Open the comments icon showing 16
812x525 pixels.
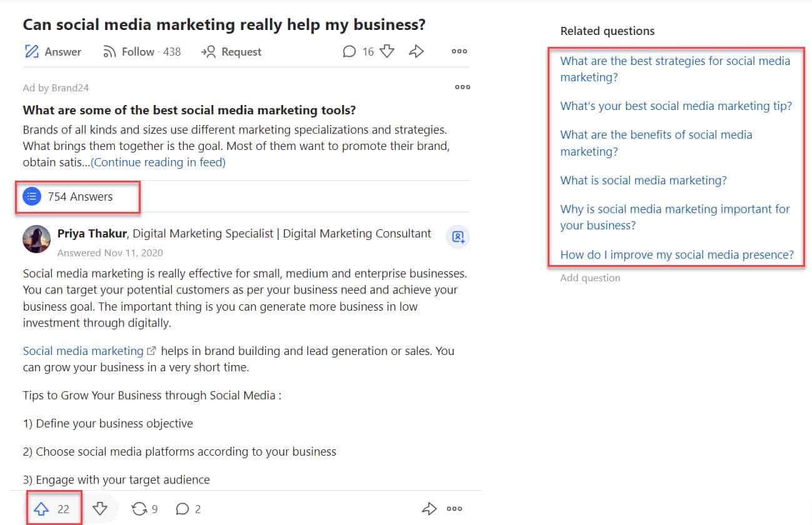click(x=349, y=51)
